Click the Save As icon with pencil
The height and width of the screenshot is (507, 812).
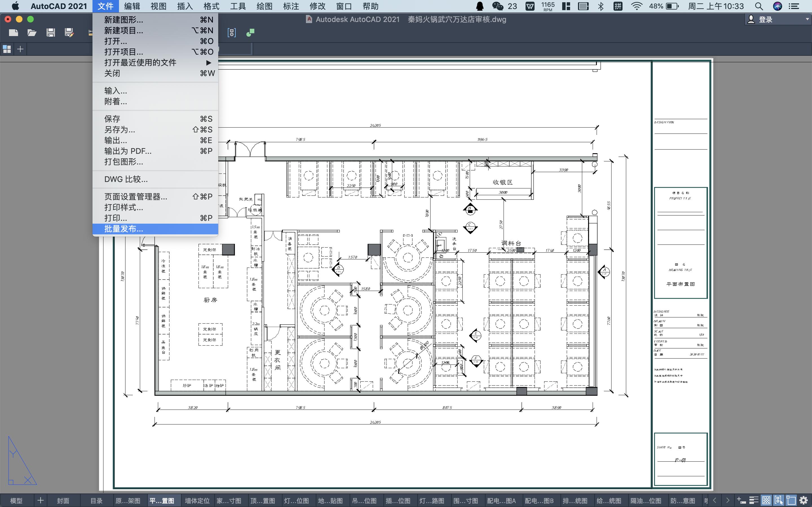coord(69,32)
